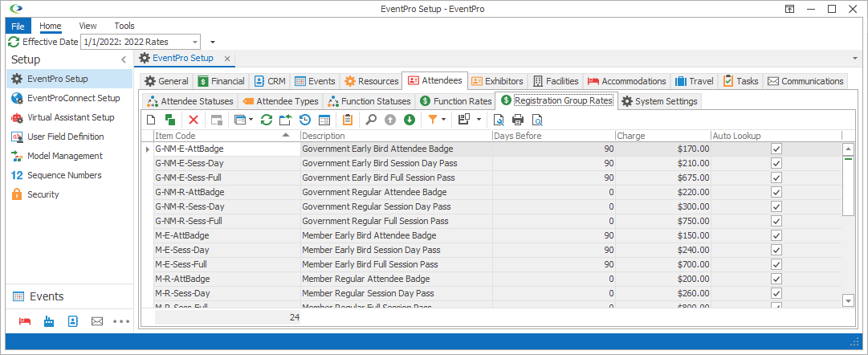Click the ribbon display options icon
The width and height of the screenshot is (868, 355).
coord(790,9)
